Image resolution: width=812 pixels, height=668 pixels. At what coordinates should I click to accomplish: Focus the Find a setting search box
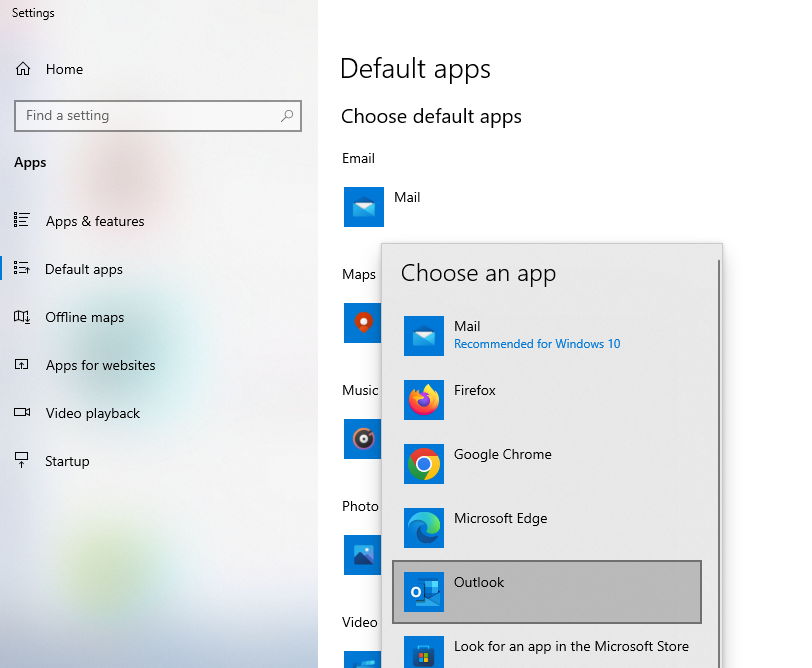[158, 115]
